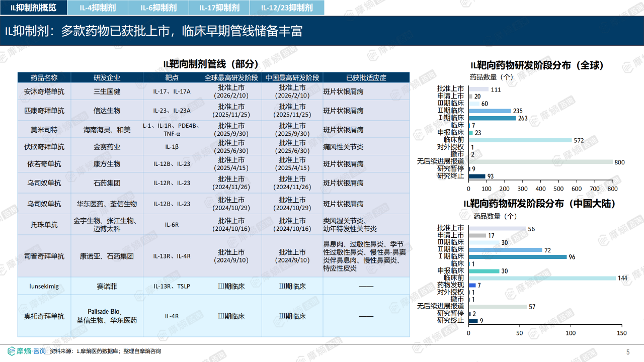Go to the IL-6抑制剂 tab
Viewport: 644px width, 362px height.
(x=158, y=8)
